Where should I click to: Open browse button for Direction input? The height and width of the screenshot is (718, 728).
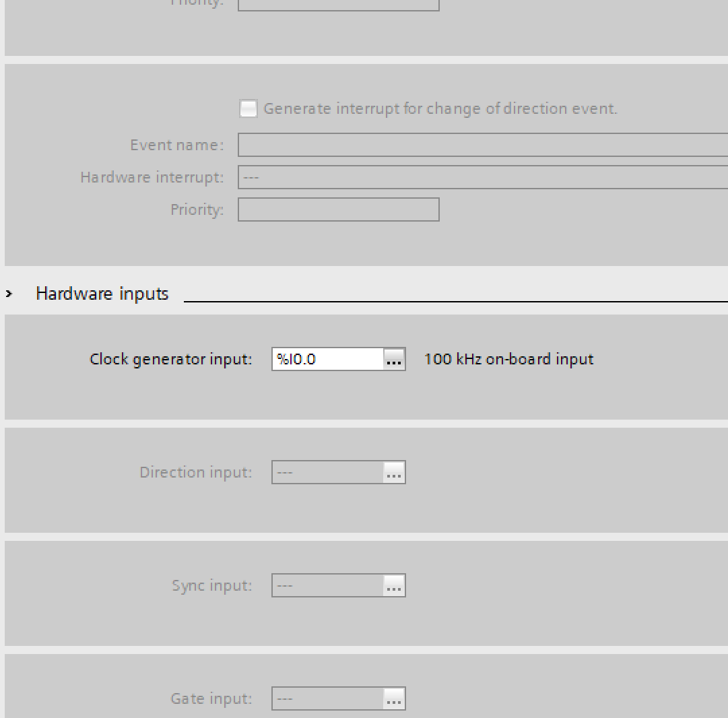pos(394,472)
